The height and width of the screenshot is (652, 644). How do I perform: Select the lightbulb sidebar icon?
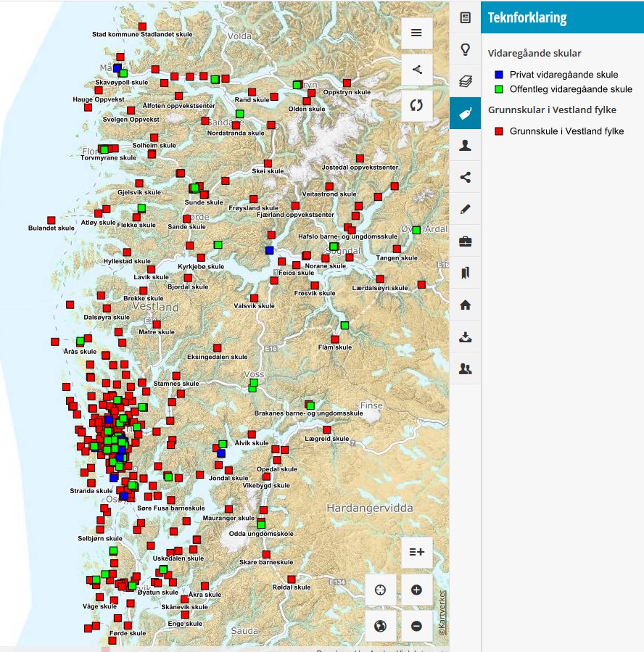[x=465, y=49]
